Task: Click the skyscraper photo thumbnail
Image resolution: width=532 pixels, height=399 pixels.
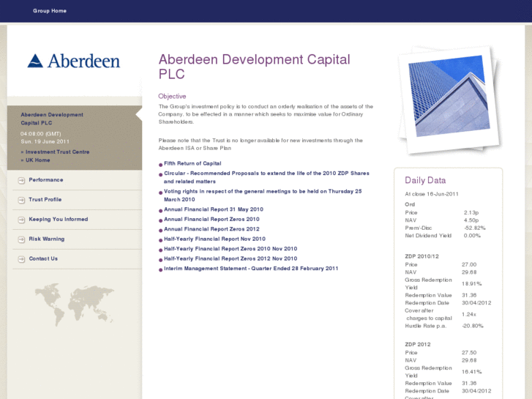Action: tap(449, 99)
